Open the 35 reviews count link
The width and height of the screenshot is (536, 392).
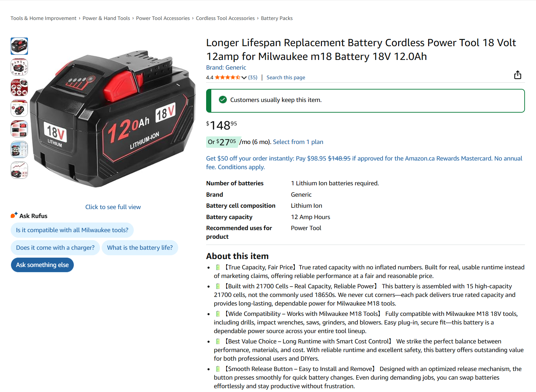pyautogui.click(x=253, y=78)
